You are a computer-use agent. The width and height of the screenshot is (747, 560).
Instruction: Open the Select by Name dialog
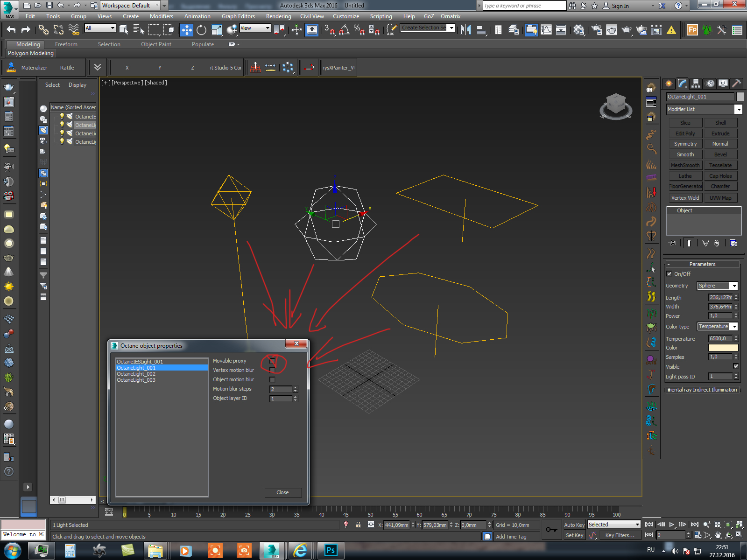coord(139,30)
